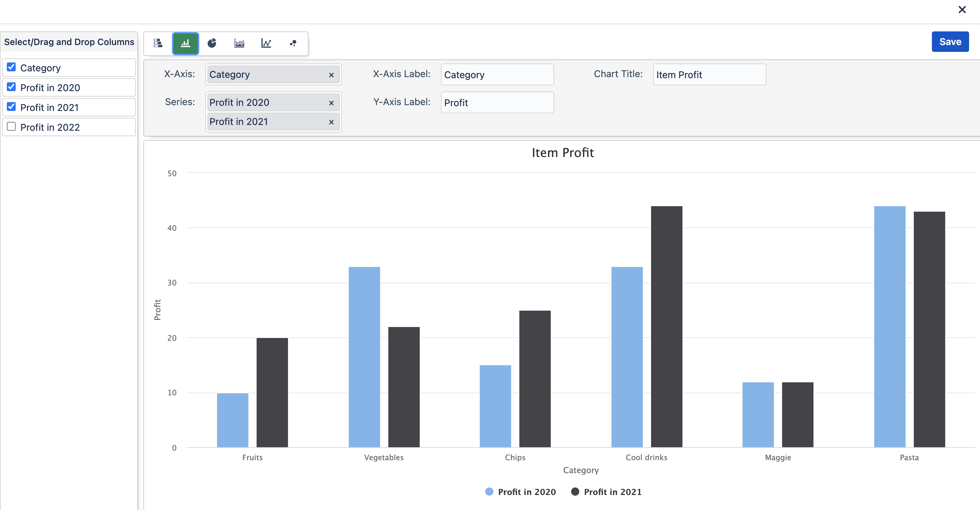Close the chart editor dialog
Image resolution: width=980 pixels, height=510 pixels.
[x=962, y=10]
